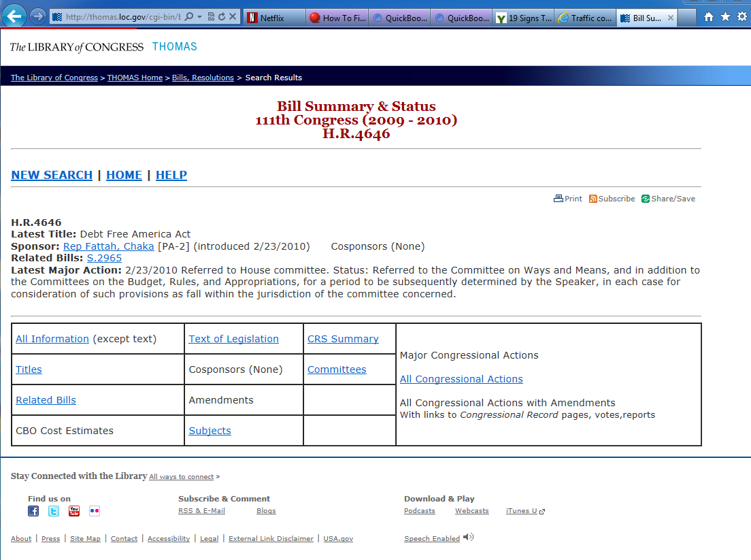
Task: Expand the address bar autocomplete dropdown arrow
Action: pyautogui.click(x=199, y=16)
